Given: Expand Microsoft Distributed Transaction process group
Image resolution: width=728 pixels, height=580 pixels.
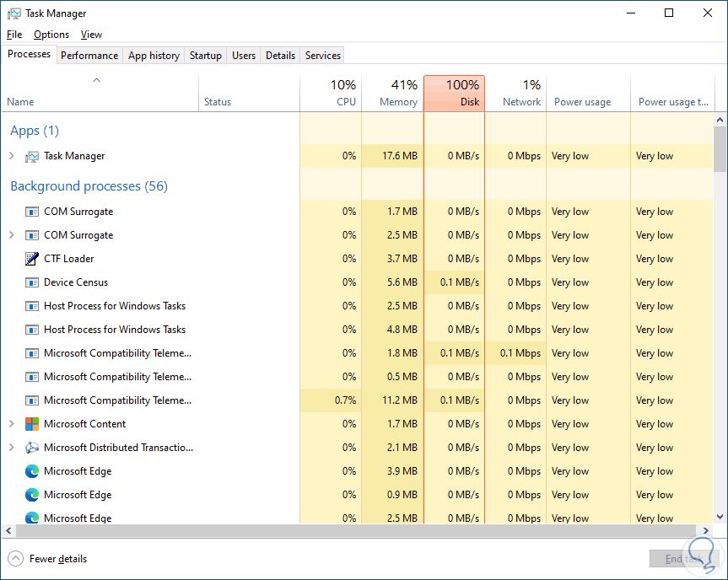Looking at the screenshot, I should click(12, 448).
